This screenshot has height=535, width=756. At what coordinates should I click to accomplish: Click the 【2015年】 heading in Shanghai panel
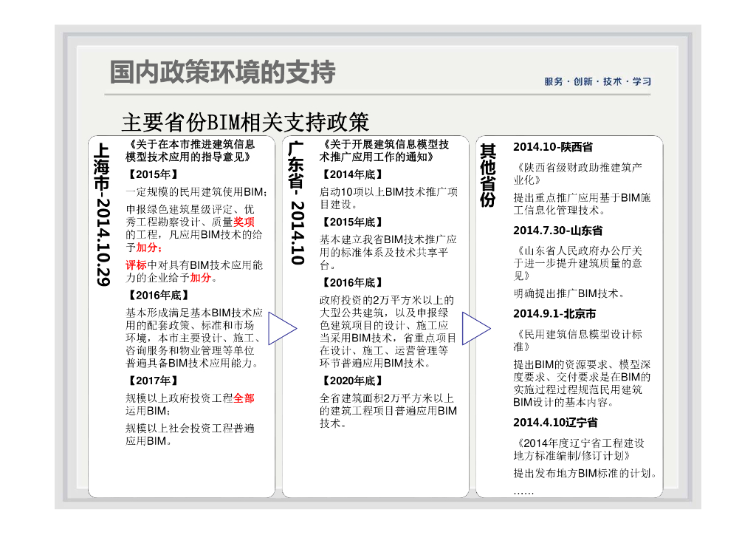[x=153, y=175]
